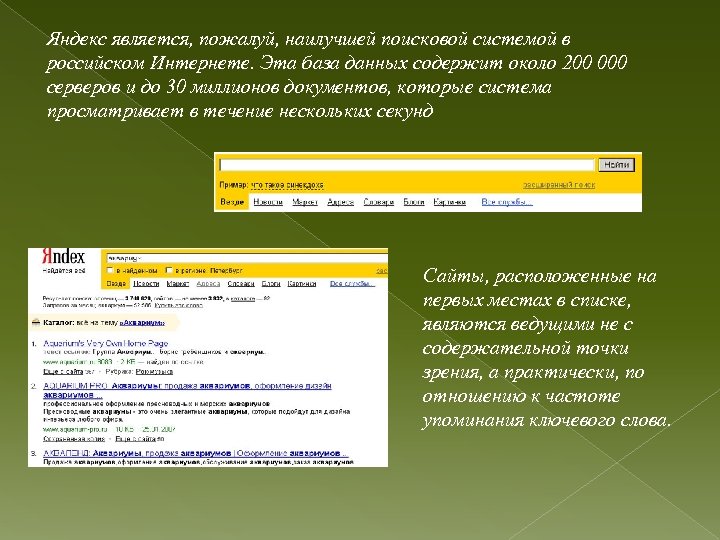Open 'Все службы' link in upper bar

[507, 202]
